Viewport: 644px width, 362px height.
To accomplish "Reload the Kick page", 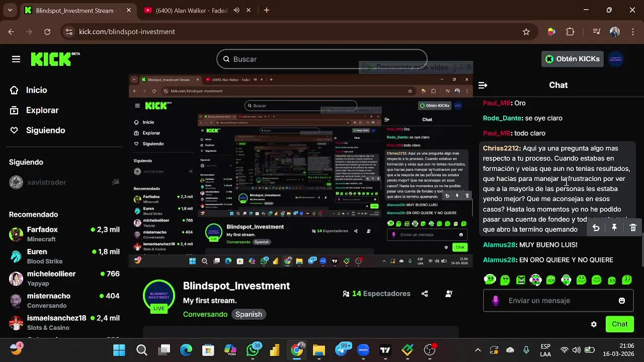I will coord(47,32).
